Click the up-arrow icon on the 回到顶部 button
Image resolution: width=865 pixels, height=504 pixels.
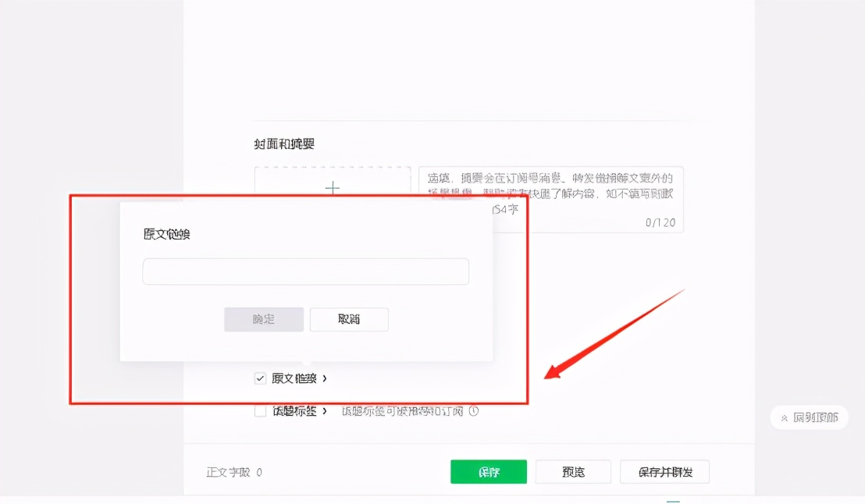[784, 417]
